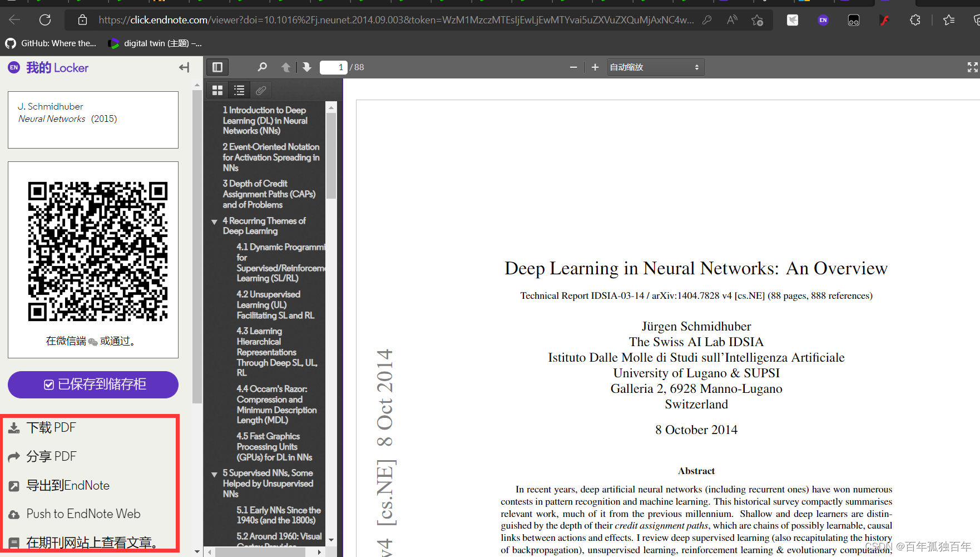980x557 pixels.
Task: Click the outline panel horizontal scrollbar
Action: pos(260,552)
